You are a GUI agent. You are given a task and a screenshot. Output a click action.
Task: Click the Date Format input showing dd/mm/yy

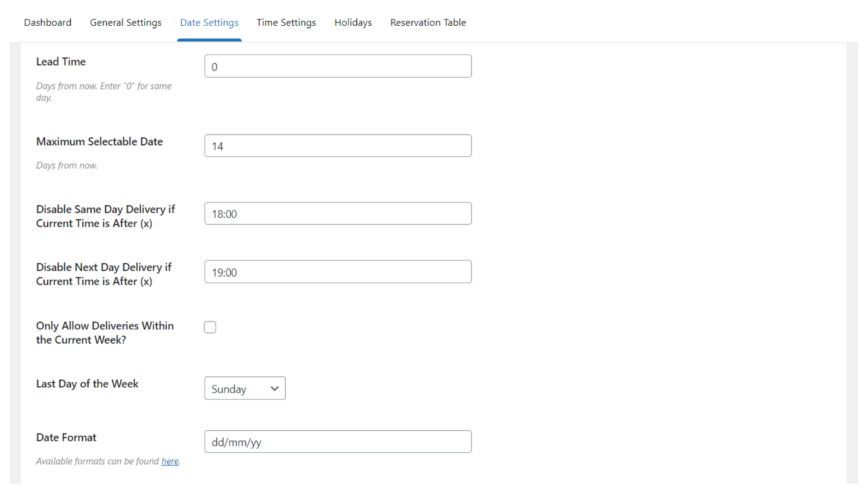tap(338, 441)
